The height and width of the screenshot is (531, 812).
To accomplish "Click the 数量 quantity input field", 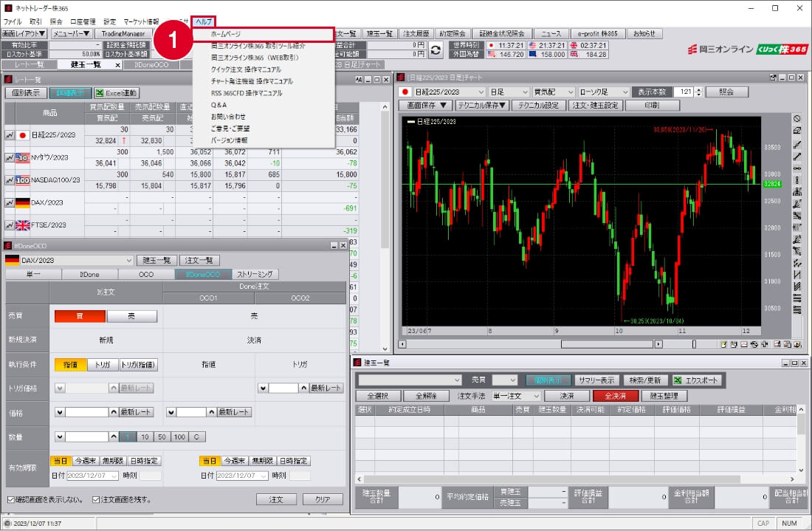I will (x=87, y=436).
